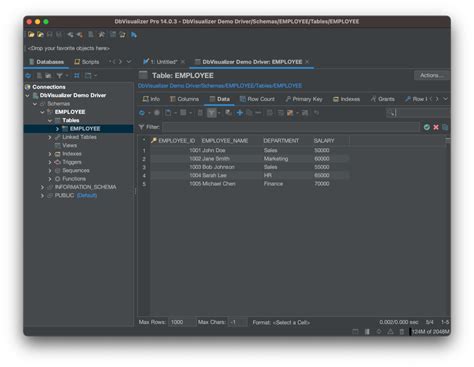This screenshot has width=474, height=367.
Task: Select the Sequences tree item
Action: coord(76,170)
